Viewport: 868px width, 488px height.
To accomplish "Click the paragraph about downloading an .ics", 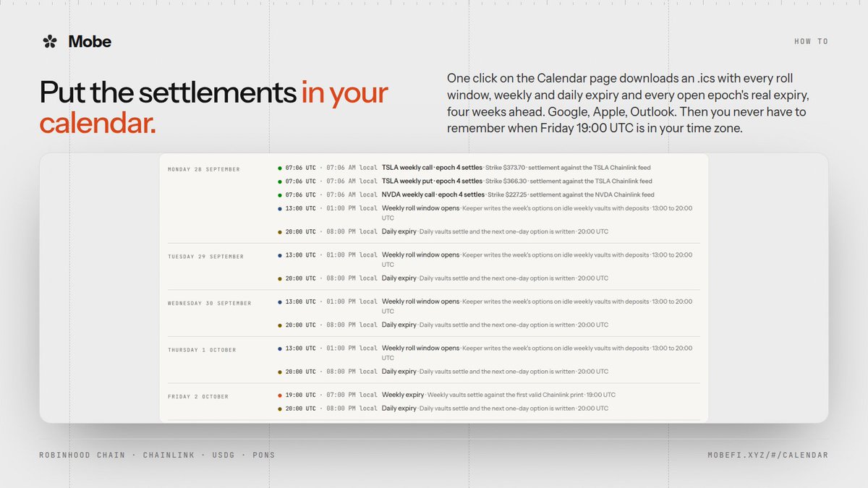I will click(x=626, y=103).
